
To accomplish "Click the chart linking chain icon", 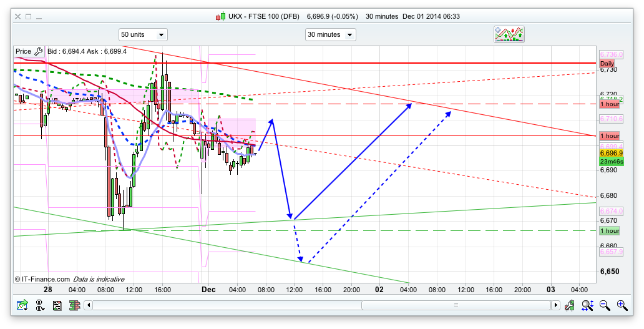I will [x=40, y=305].
